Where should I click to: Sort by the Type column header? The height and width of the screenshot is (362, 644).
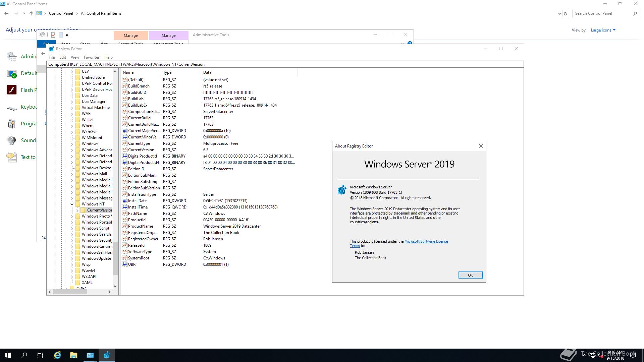[181, 72]
